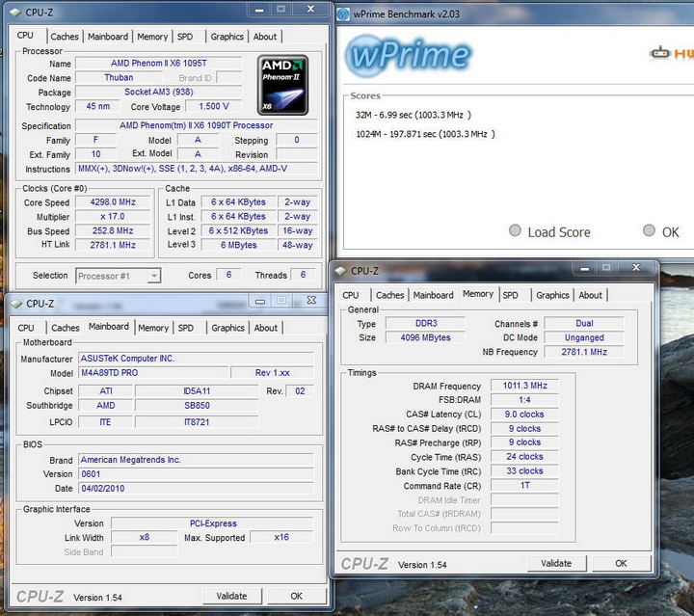The width and height of the screenshot is (694, 616).
Task: Open About tab in top CPU window
Action: point(265,37)
